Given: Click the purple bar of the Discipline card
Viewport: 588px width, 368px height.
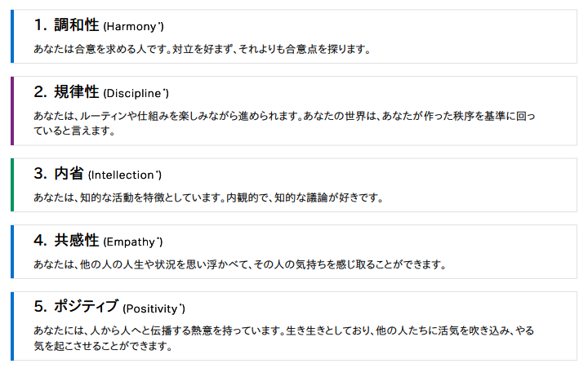Looking at the screenshot, I should coord(12,110).
